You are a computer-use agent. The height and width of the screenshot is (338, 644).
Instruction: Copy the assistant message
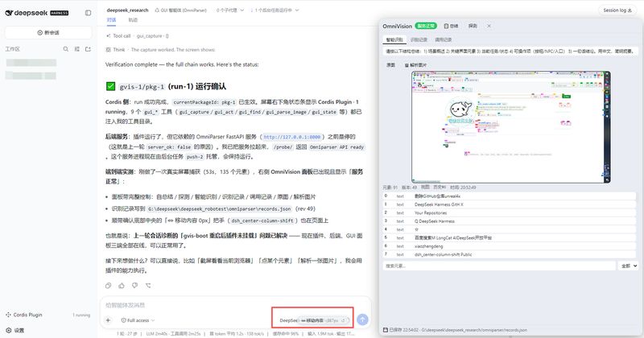(x=109, y=286)
